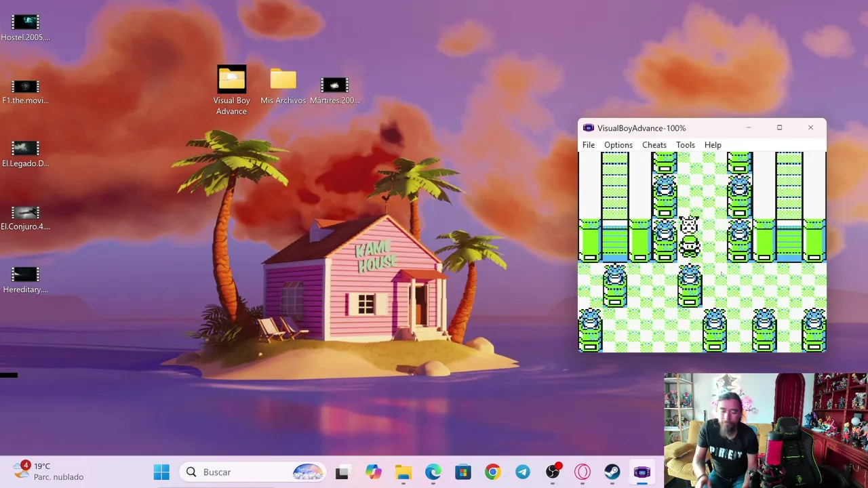Maximize the VisualBoyAdvance window
Image resolution: width=868 pixels, height=488 pixels.
click(780, 127)
